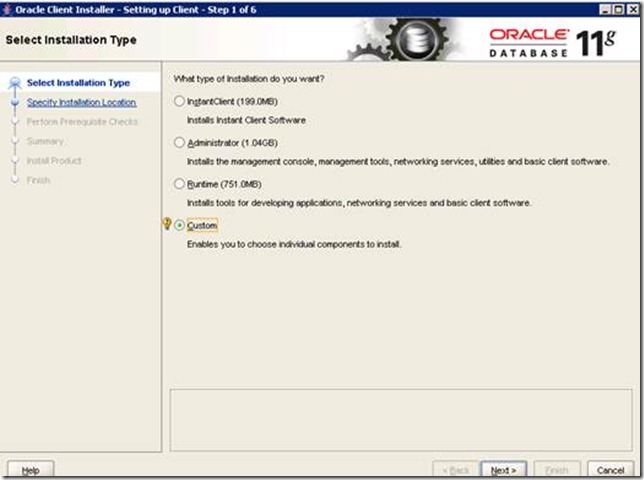Screen dimensions: 644x480
Task: Select the Runtime (751.0MB) option
Action: [180, 184]
